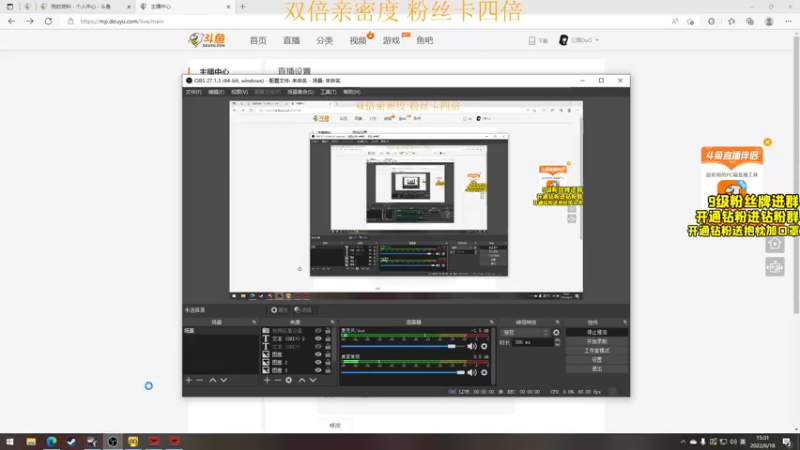Add a new scene with plus icon
The image size is (800, 450).
tap(189, 380)
